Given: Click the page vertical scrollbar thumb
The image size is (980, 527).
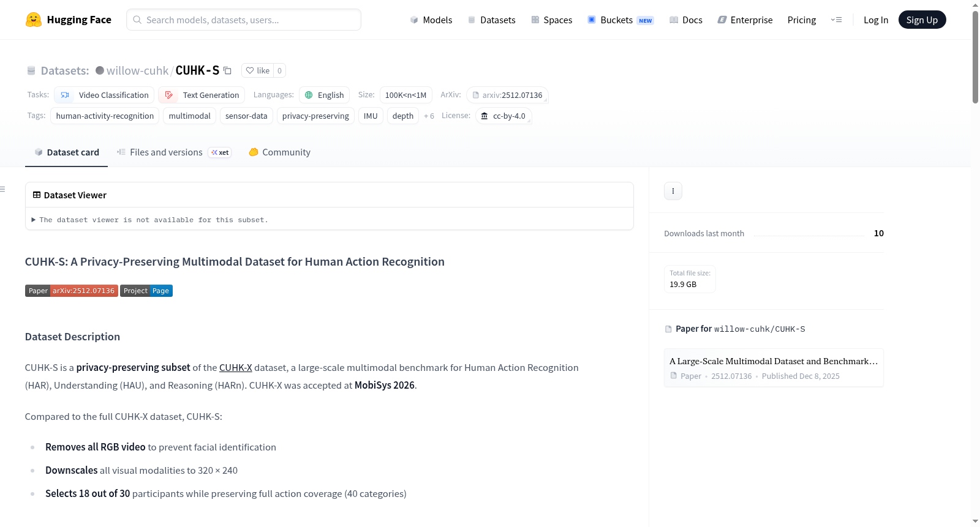Looking at the screenshot, I should [x=975, y=57].
